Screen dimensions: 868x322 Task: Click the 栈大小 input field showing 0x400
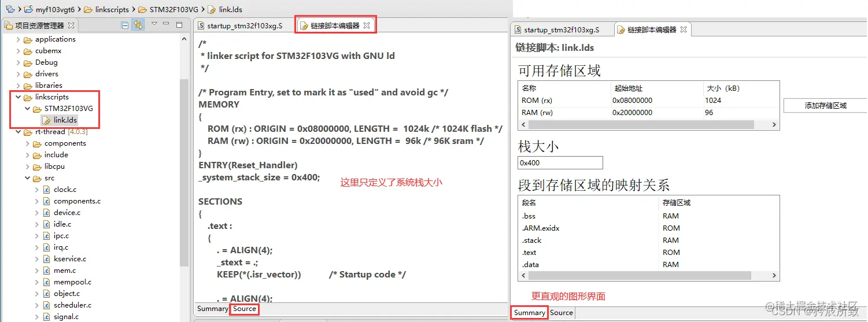(x=560, y=163)
